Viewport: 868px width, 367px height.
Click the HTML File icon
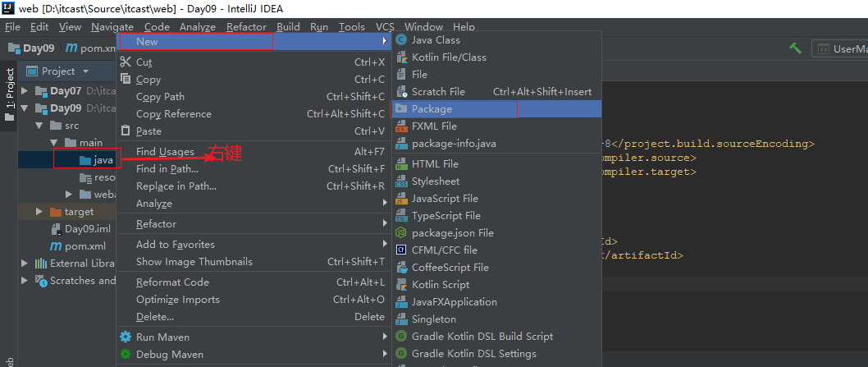click(x=401, y=164)
